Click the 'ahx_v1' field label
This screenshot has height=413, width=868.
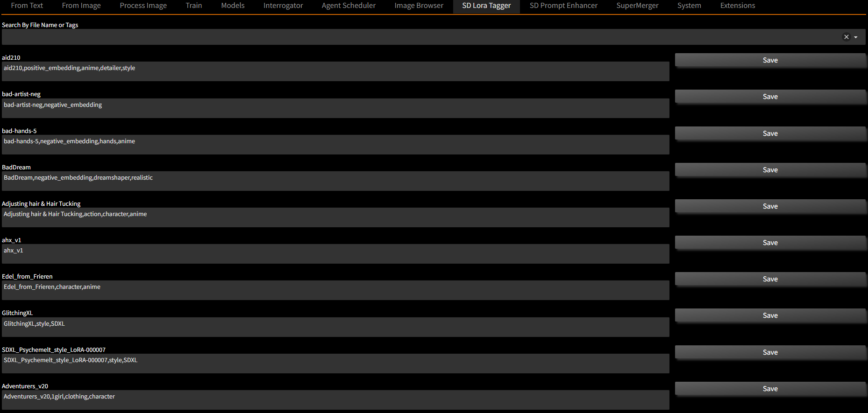tap(12, 240)
